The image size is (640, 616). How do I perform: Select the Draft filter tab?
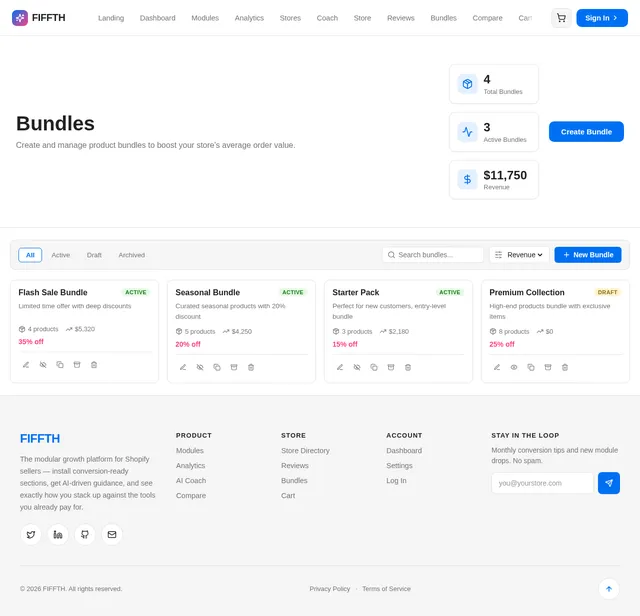click(x=94, y=255)
